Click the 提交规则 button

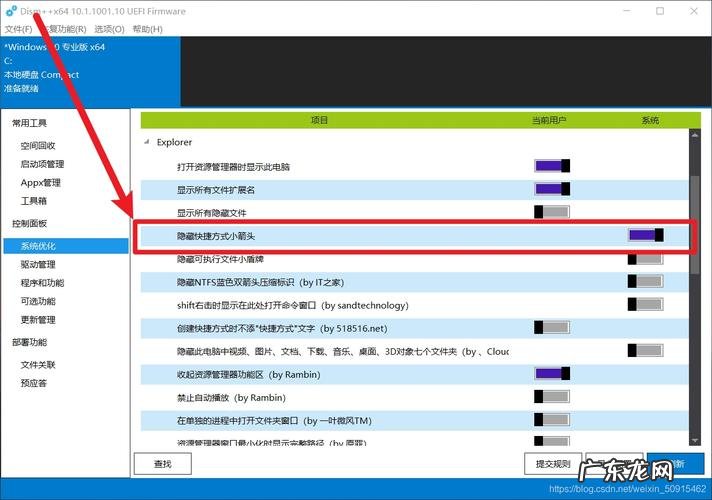click(553, 464)
